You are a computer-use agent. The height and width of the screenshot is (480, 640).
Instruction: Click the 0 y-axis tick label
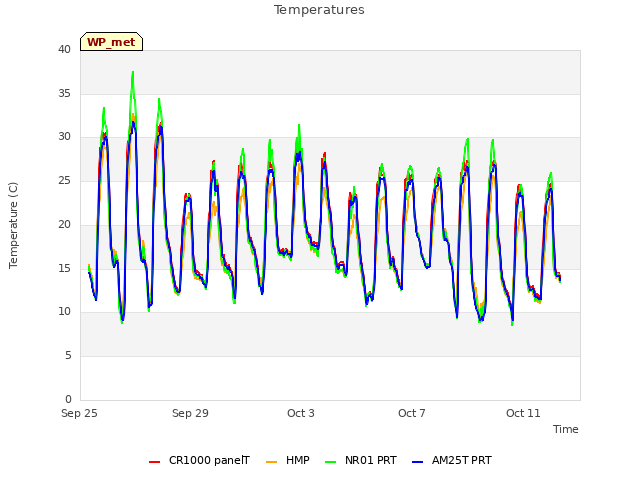(68, 399)
